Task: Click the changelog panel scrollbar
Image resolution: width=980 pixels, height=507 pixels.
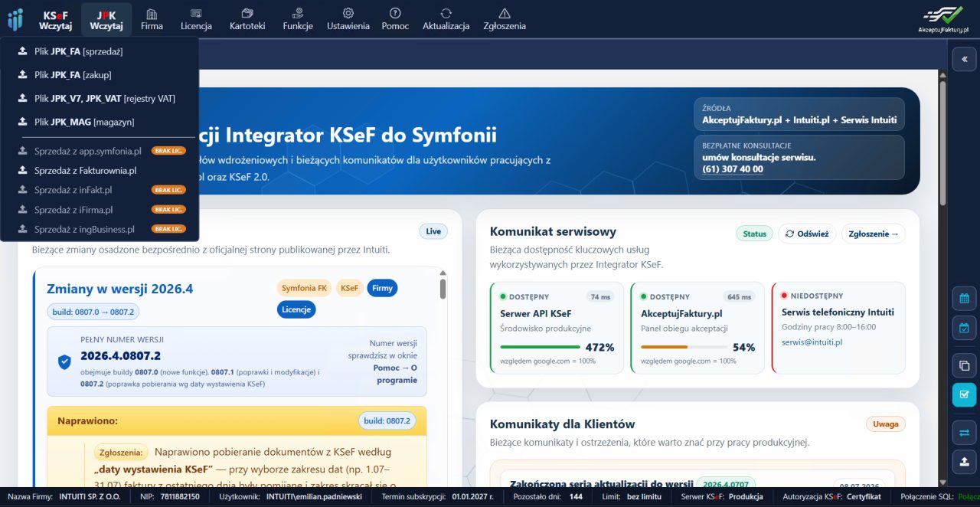Action: [x=443, y=289]
